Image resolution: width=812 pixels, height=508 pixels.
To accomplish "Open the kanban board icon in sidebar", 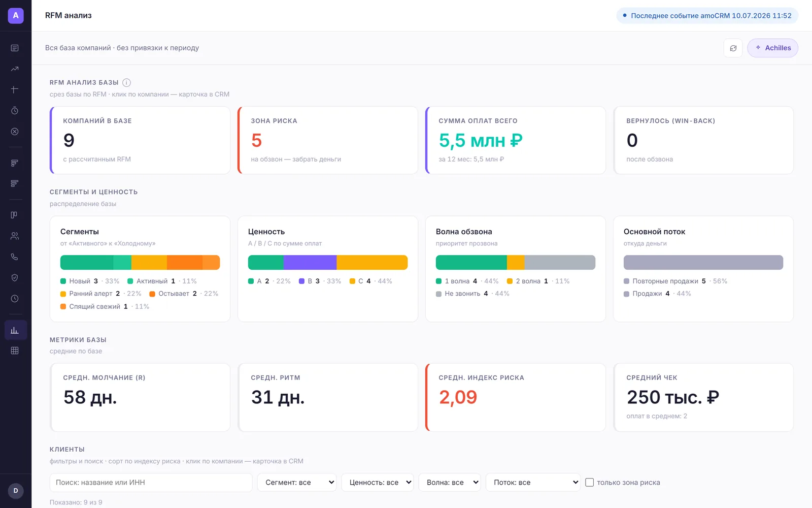I will [15, 215].
